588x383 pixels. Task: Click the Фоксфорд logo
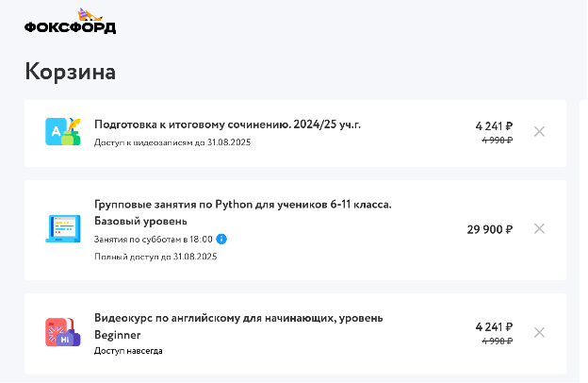[70, 21]
